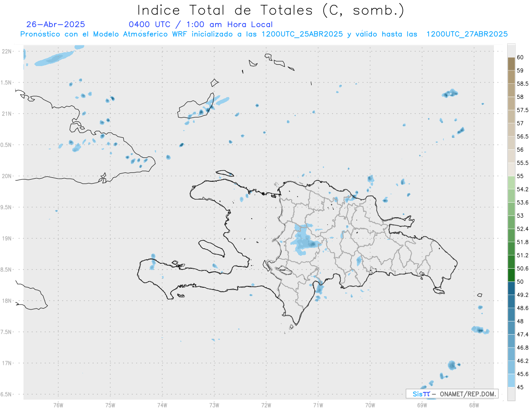Click the legend value "51.2"
This screenshot has height=411, width=532.
click(x=523, y=255)
